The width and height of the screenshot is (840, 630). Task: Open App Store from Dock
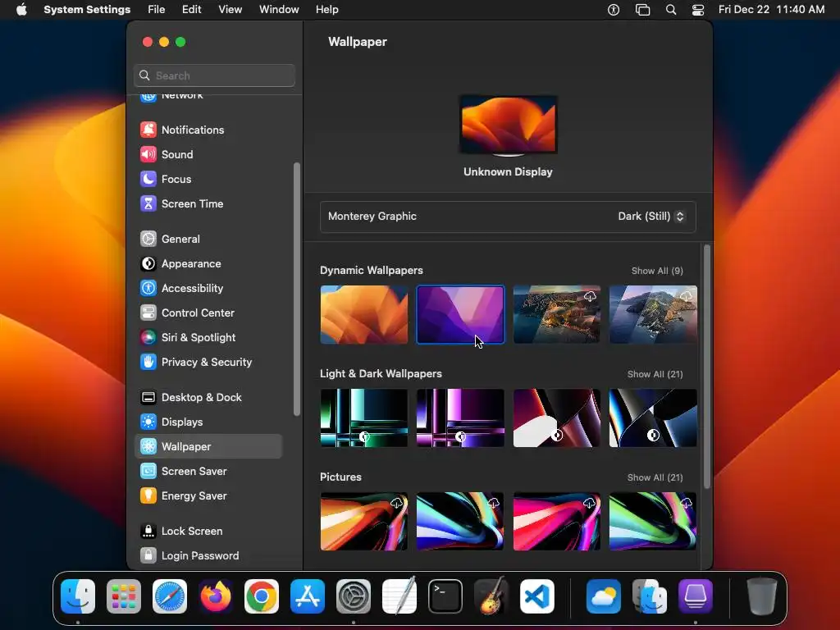click(308, 596)
